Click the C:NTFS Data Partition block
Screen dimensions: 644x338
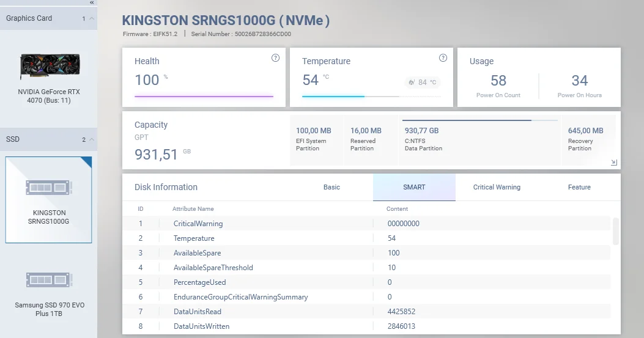point(479,140)
